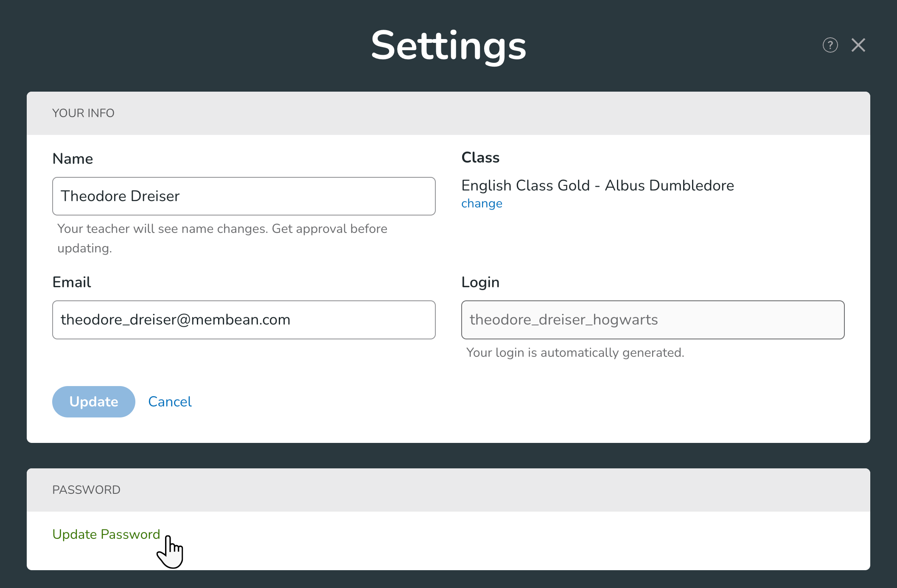Click the Cancel link

[x=170, y=402]
